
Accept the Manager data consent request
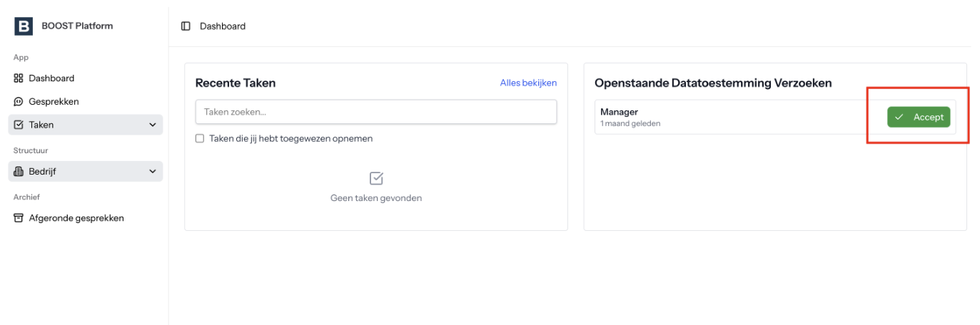click(919, 117)
